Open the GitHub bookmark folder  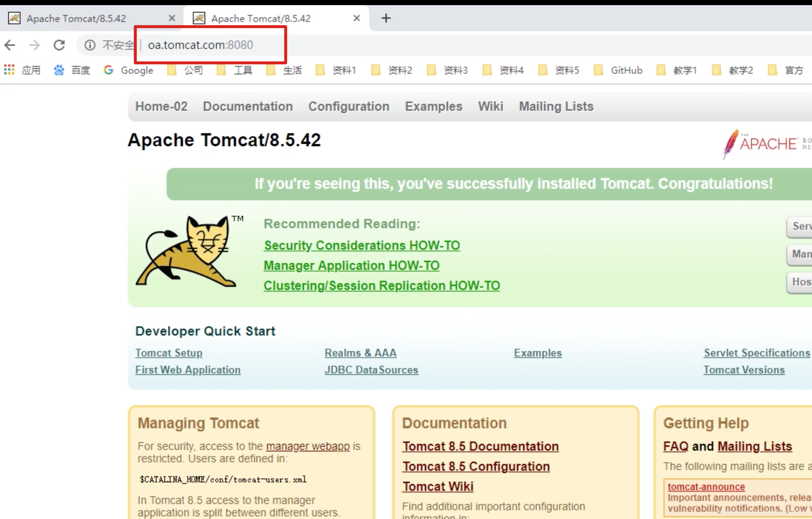618,70
